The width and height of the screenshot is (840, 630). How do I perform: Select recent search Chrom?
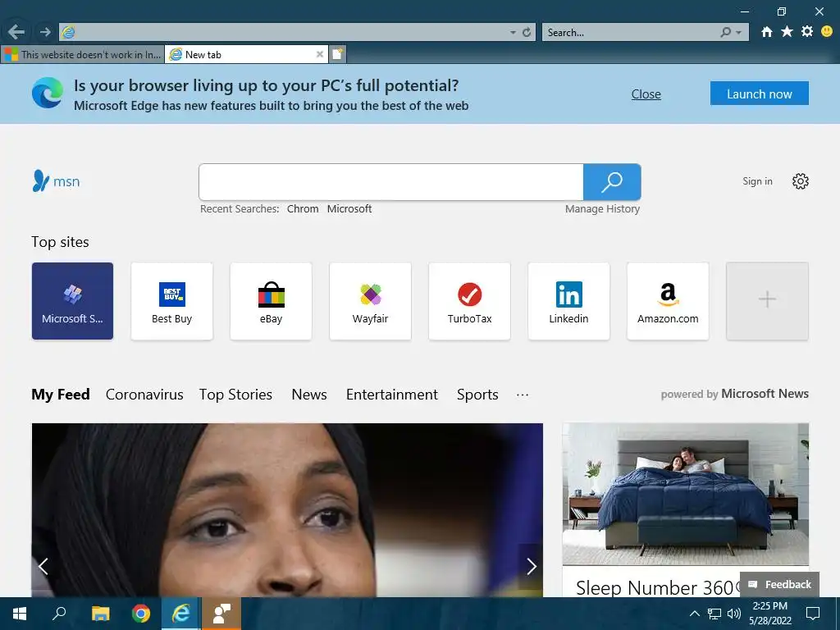click(x=303, y=209)
